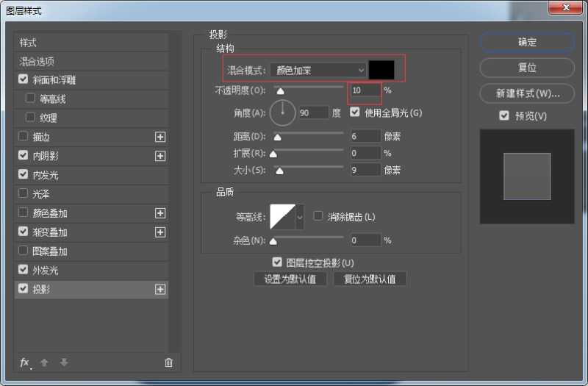Toggle the 预览 checkbox
Viewport: 588px width, 386px height.
[504, 115]
